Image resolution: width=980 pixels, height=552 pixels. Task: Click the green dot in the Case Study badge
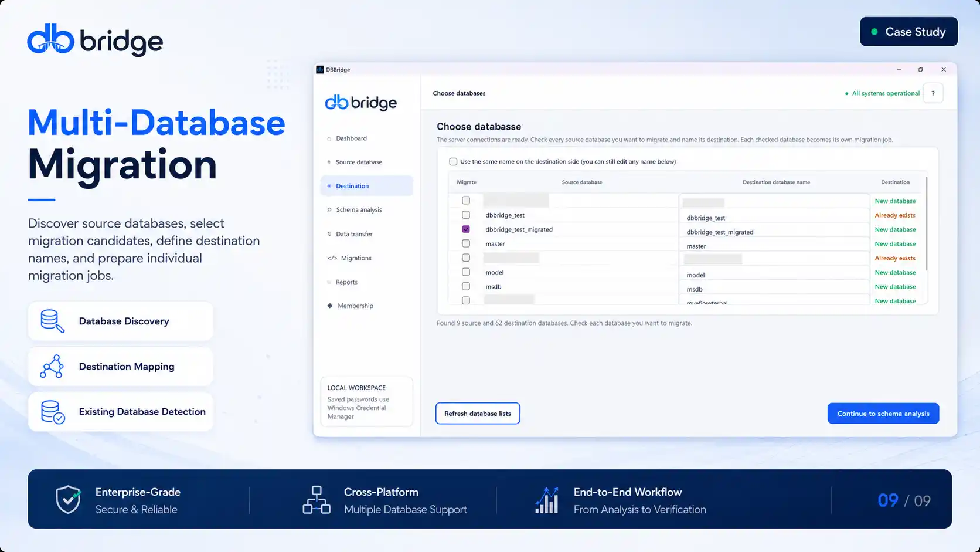coord(874,32)
